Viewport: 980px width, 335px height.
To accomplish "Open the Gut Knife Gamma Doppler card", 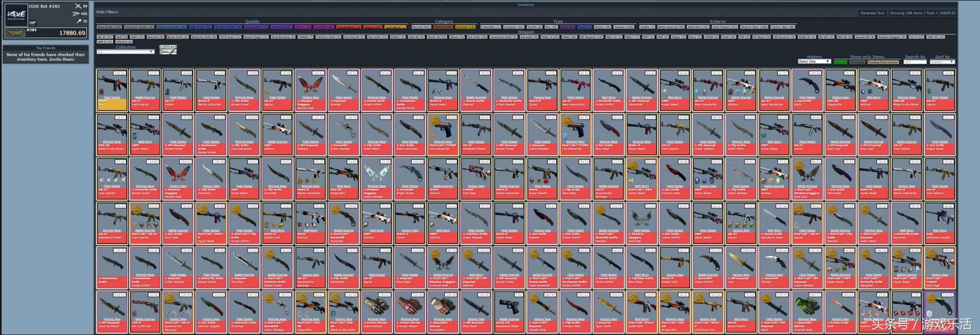I will pos(212,312).
